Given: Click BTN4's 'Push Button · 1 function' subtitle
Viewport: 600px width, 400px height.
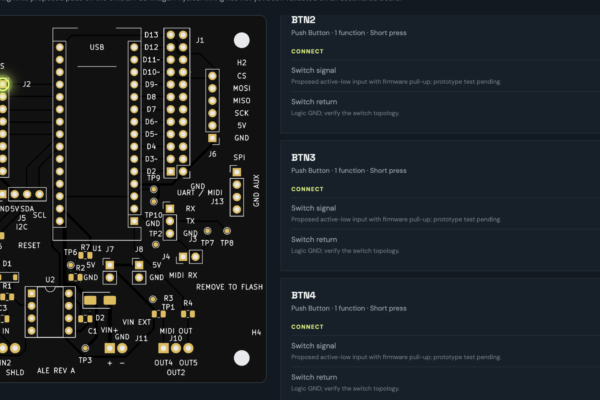Looking at the screenshot, I should click(x=349, y=309).
